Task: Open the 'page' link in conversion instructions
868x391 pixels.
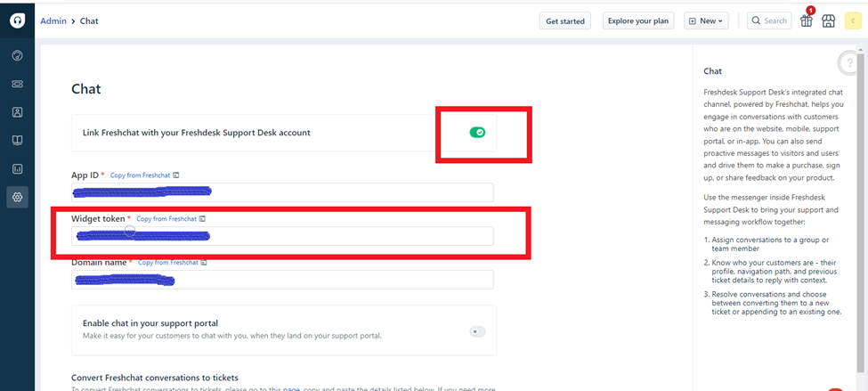Action: tap(291, 389)
